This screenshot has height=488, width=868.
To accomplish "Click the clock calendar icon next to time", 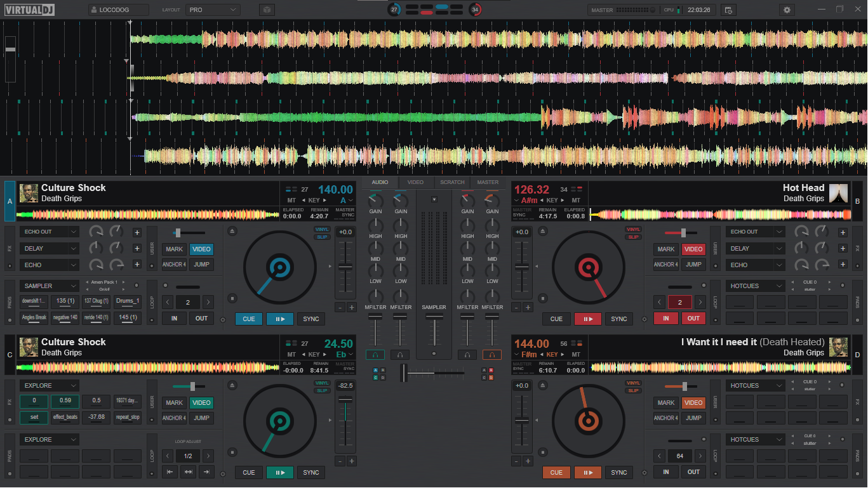I will click(728, 10).
